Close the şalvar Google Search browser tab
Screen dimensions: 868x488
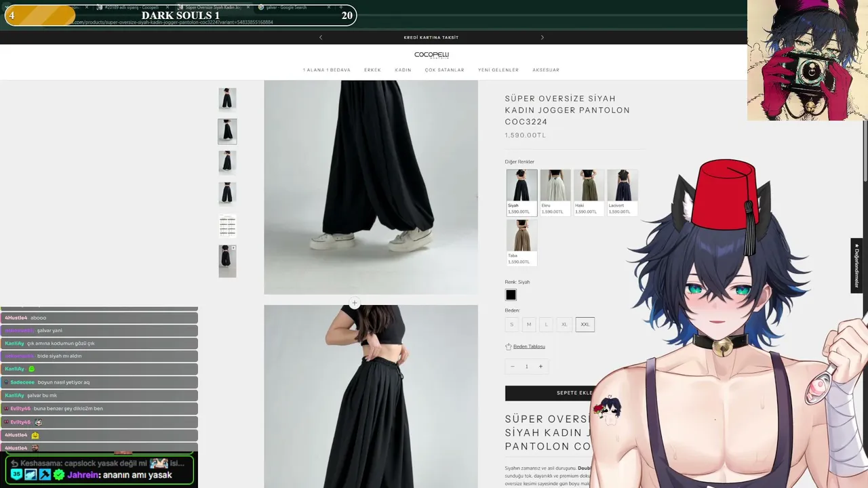330,7
